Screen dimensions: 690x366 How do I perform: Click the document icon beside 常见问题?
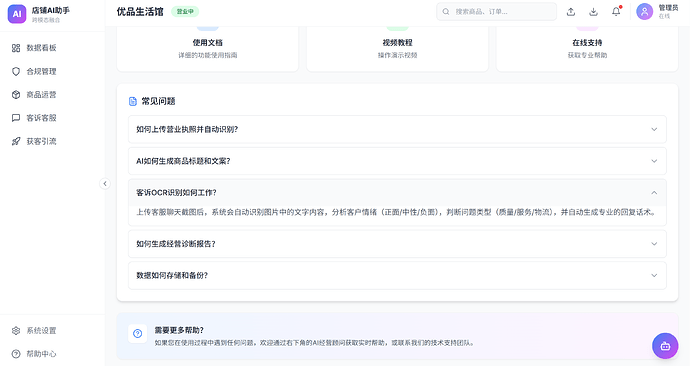point(132,102)
